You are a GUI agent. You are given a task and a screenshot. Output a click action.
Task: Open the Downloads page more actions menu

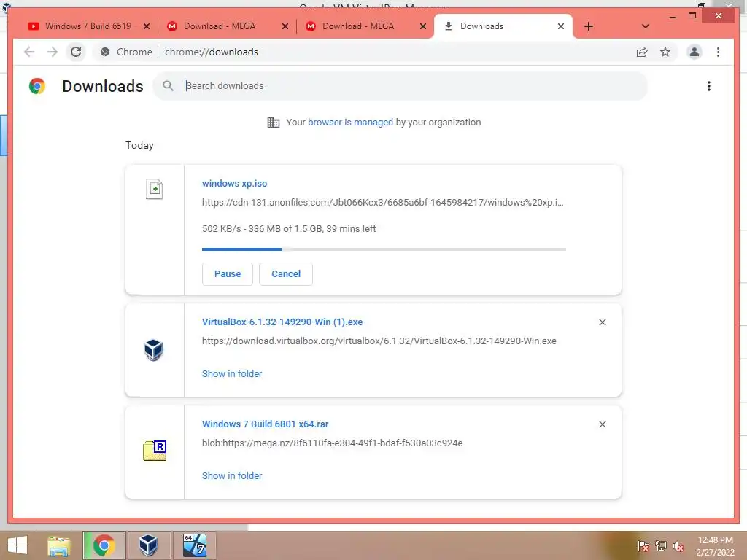click(x=709, y=86)
